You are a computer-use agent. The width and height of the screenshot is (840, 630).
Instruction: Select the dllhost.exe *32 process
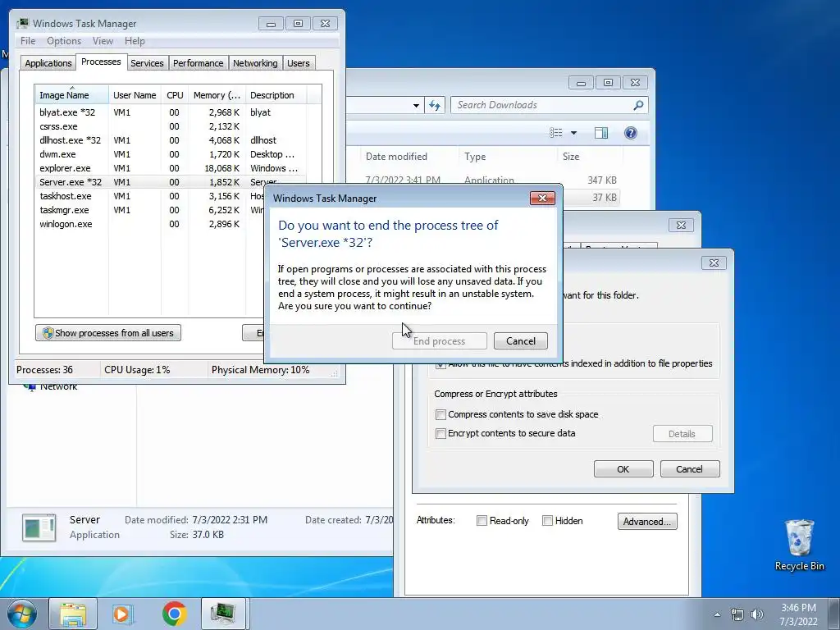tap(171, 140)
